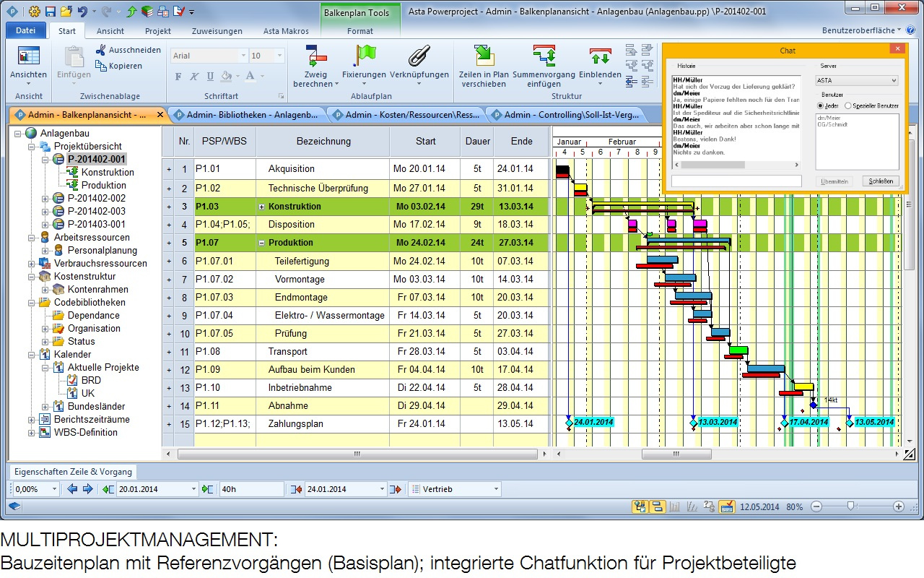Click Zeilen in Plan verschieben

click(484, 66)
